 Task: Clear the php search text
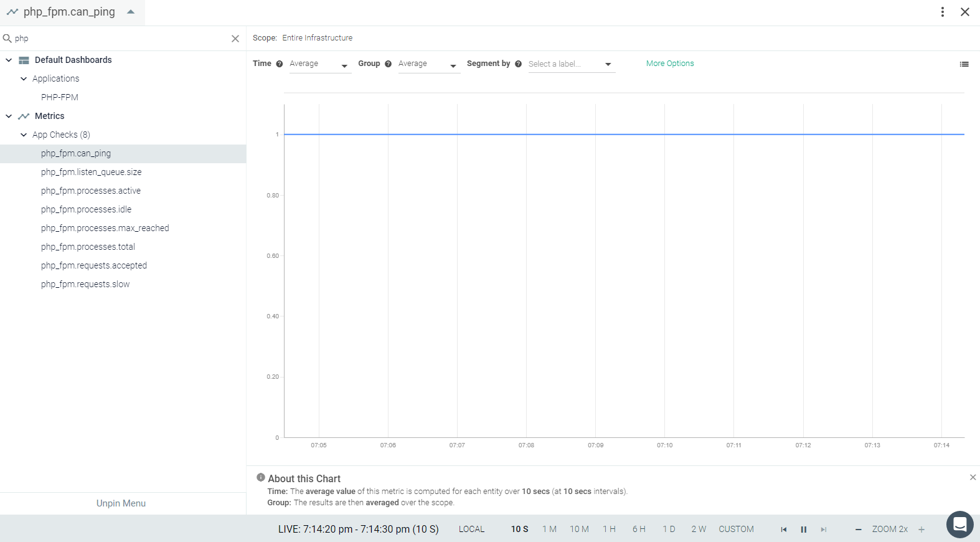pyautogui.click(x=235, y=39)
